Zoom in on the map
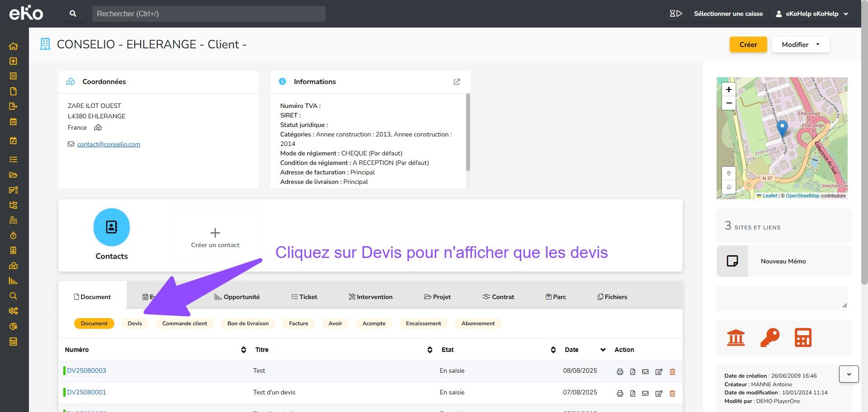 coord(728,89)
